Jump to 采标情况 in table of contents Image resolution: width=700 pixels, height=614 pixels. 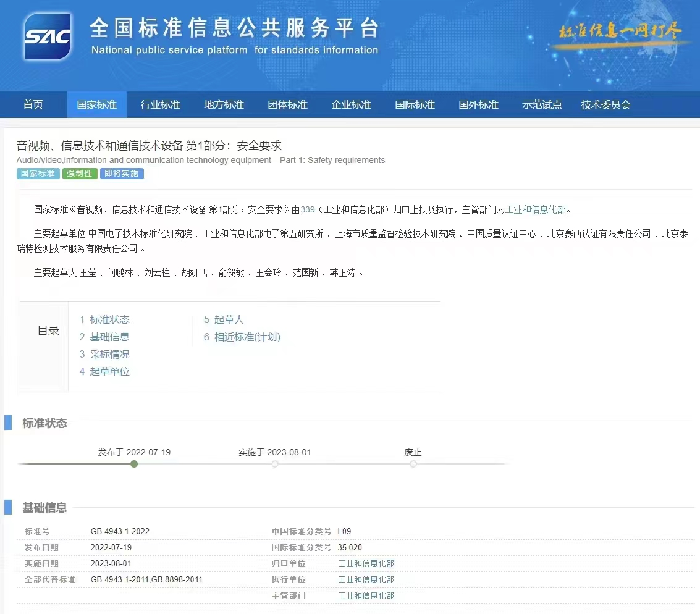[x=109, y=354]
